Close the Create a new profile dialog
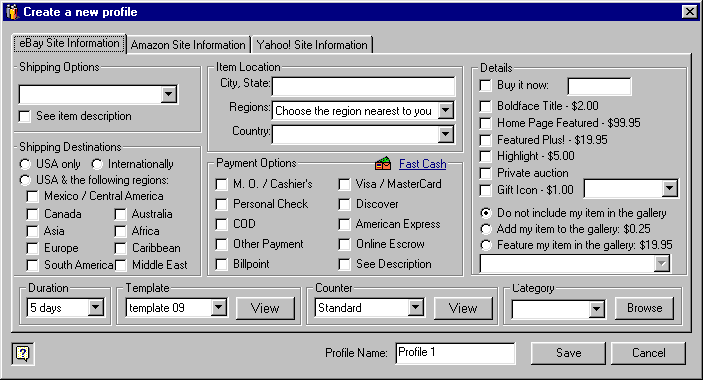The height and width of the screenshot is (380, 703). [690, 12]
